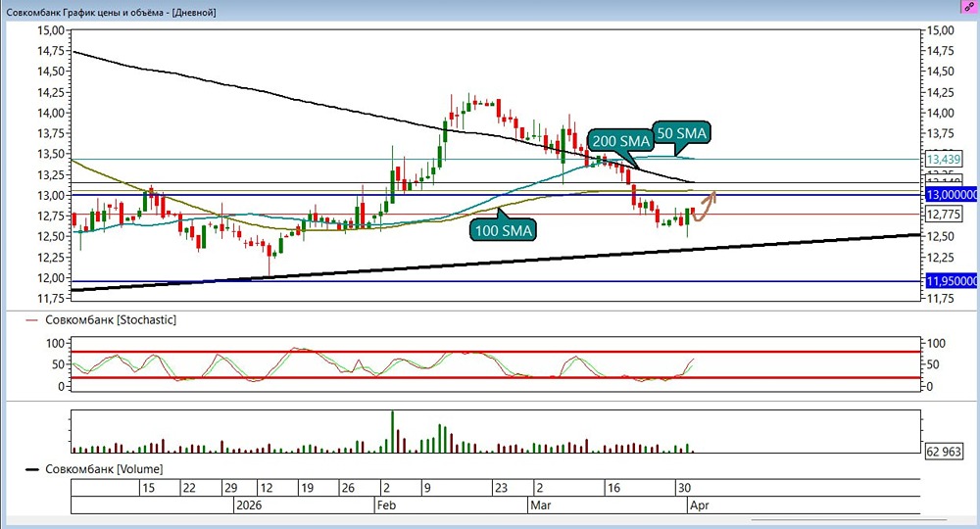Click the '22' date tick on time axis

[x=189, y=488]
